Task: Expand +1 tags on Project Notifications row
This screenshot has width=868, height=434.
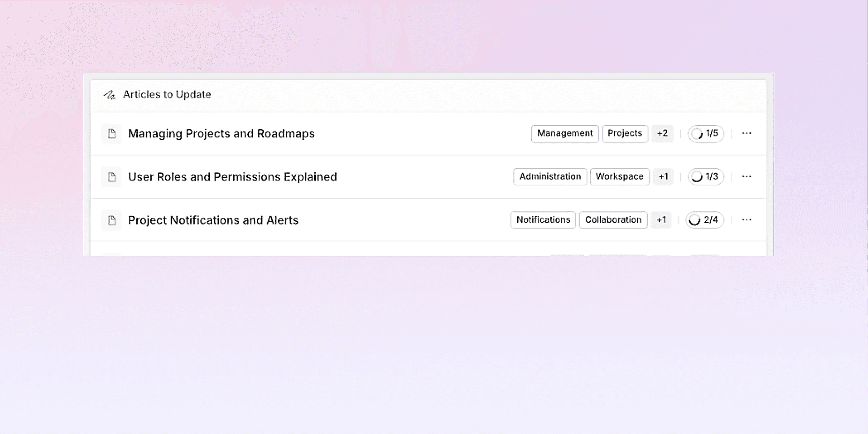Action: click(x=661, y=220)
